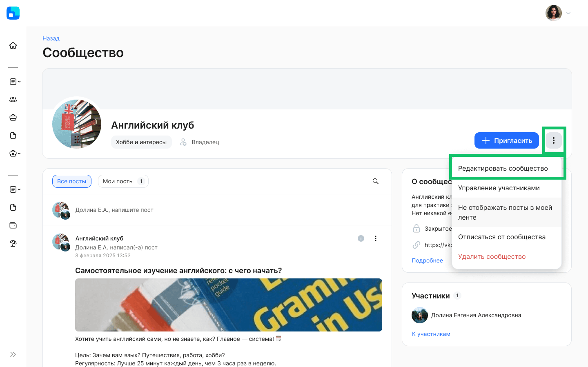Image resolution: width=588 pixels, height=367 pixels.
Task: Select 'Отписаться от сообщества' menu entry
Action: [x=502, y=237]
